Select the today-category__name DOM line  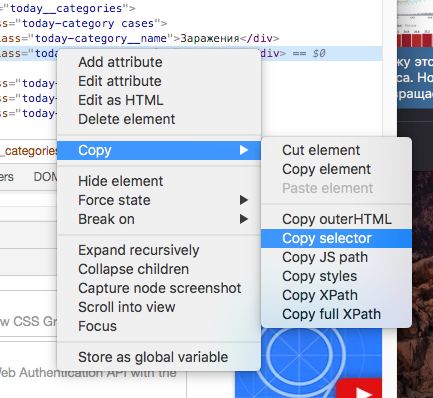point(191,39)
